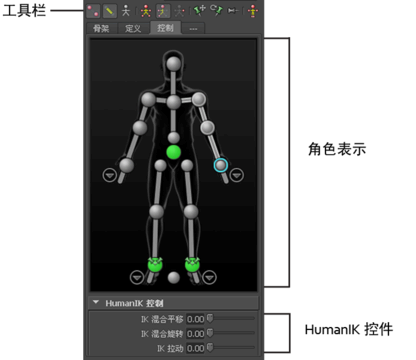Click the Release All Pins icon

(233, 11)
